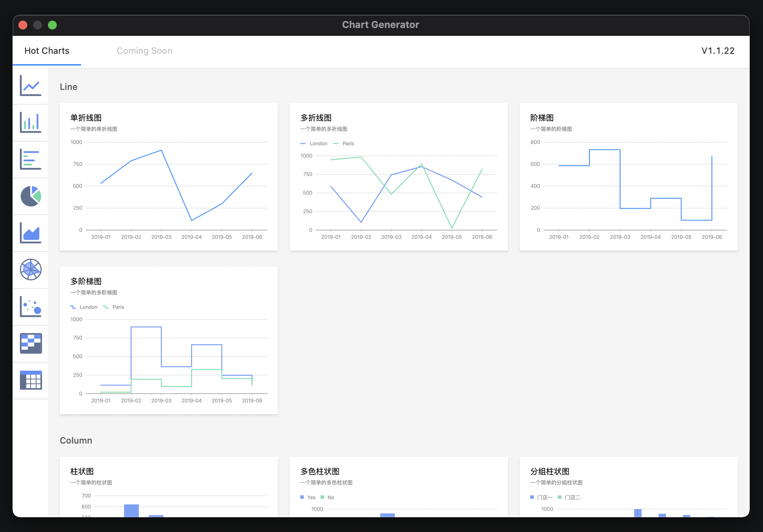Image resolution: width=763 pixels, height=532 pixels.
Task: Toggle No series in 多色柱状图 legend
Action: pos(328,497)
